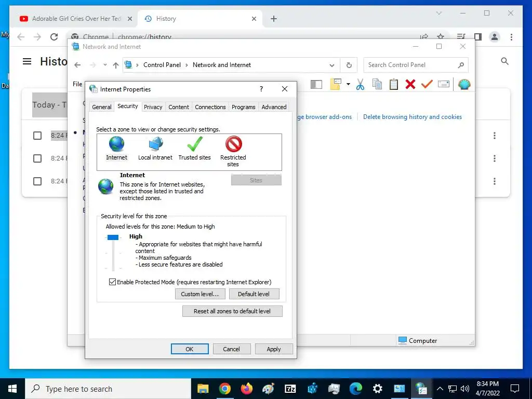Open Firefox from the taskbar

247,389
